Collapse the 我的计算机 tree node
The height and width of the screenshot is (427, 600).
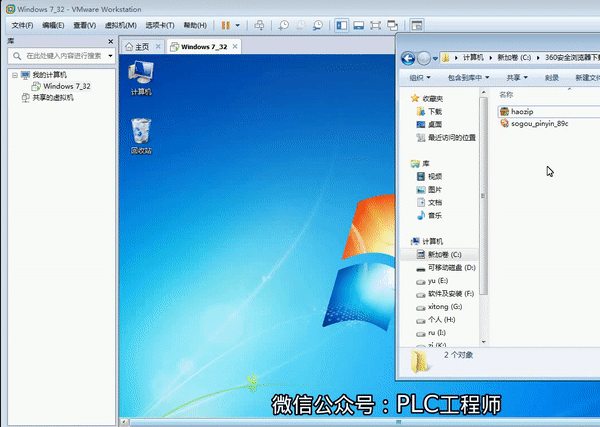point(15,75)
